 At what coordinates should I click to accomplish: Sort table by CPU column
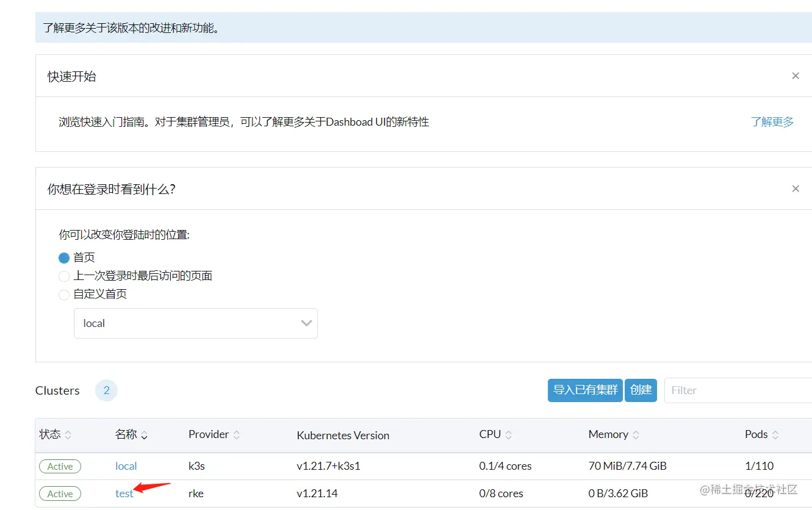pyautogui.click(x=495, y=435)
